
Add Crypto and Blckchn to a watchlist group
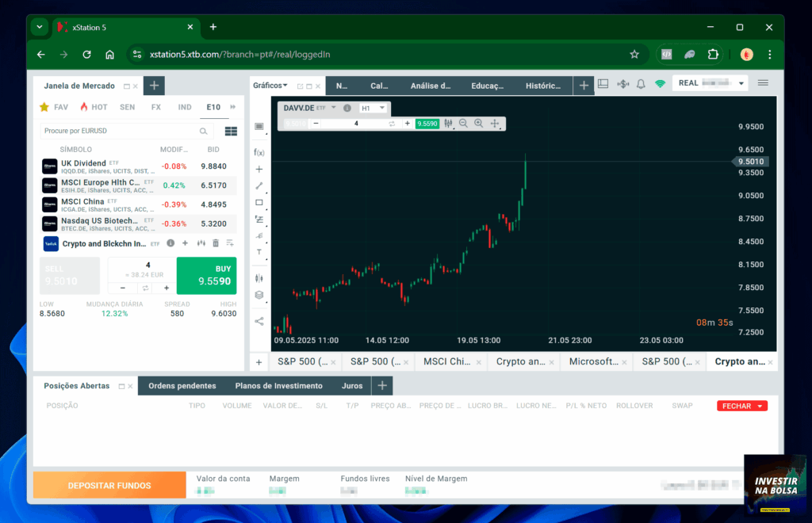pyautogui.click(x=230, y=243)
